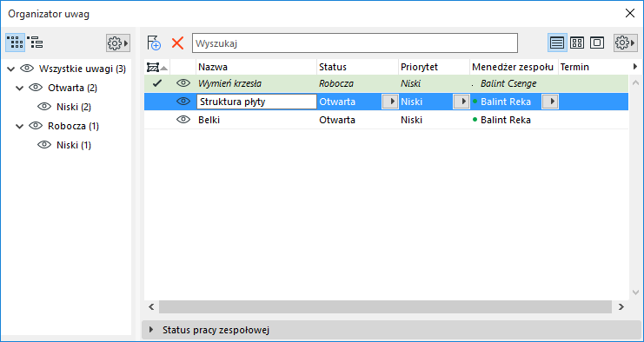Toggle visibility of Belki issue
The height and width of the screenshot is (342, 644).
click(183, 119)
